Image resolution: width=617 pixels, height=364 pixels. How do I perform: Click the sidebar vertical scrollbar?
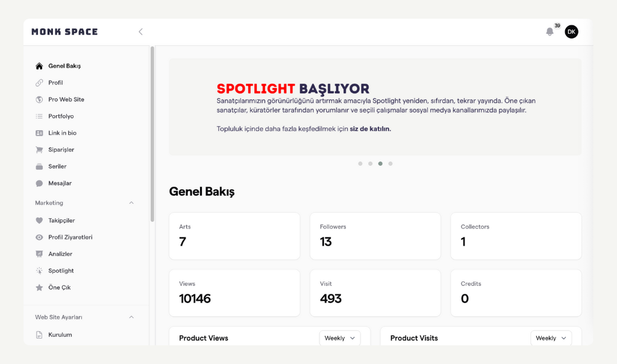click(152, 133)
